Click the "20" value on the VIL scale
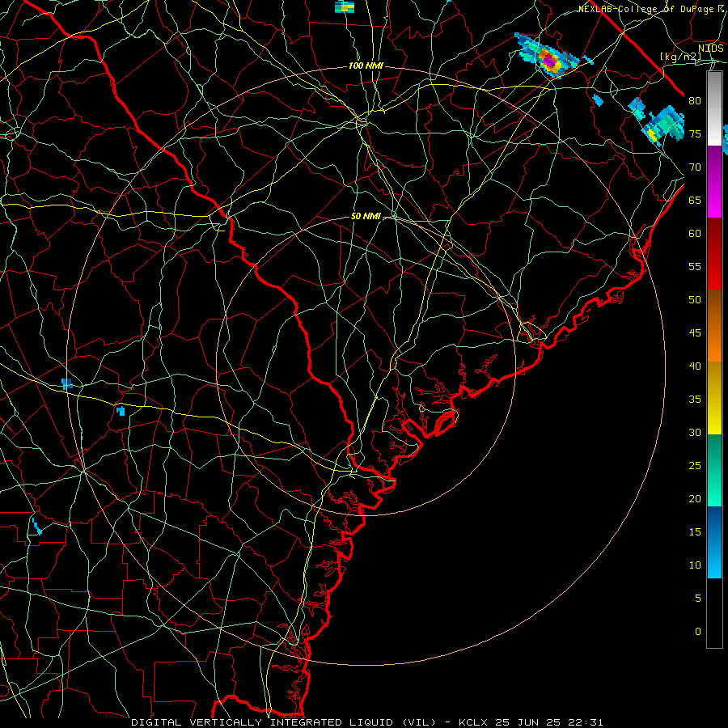This screenshot has height=728, width=728. [695, 499]
